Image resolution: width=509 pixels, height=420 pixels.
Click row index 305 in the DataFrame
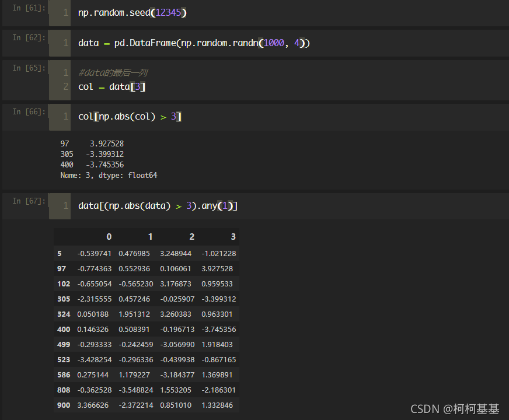coord(64,299)
